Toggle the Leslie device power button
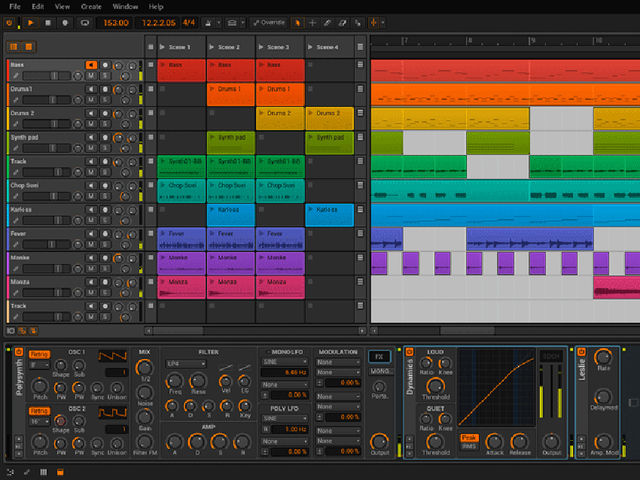Viewport: 640px width, 480px height. 581,352
